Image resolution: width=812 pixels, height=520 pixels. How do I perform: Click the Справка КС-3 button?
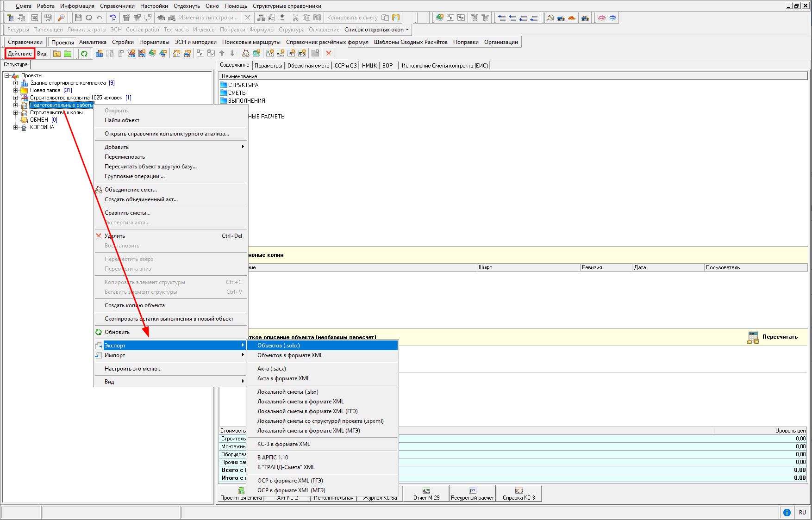[518, 494]
